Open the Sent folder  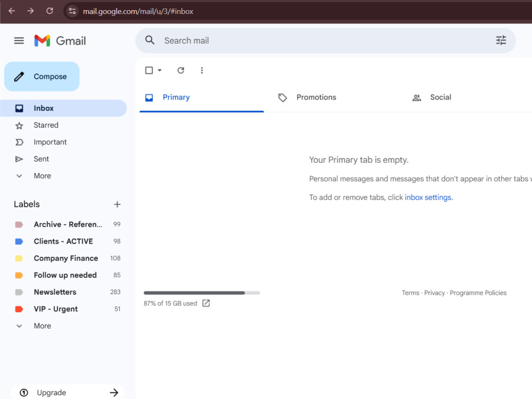(63, 159)
